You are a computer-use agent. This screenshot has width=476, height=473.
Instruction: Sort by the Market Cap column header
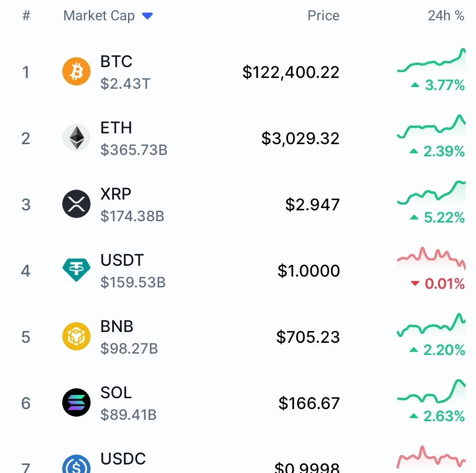click(x=99, y=15)
